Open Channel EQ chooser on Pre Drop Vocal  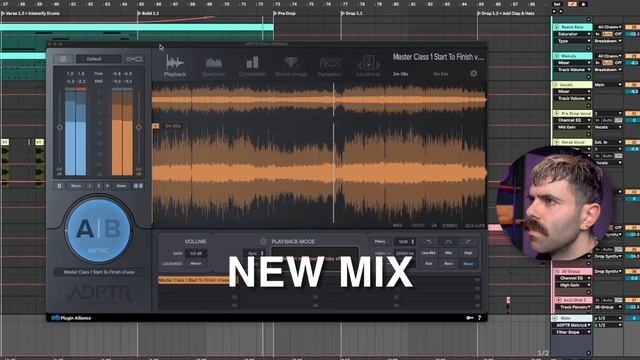coord(573,120)
